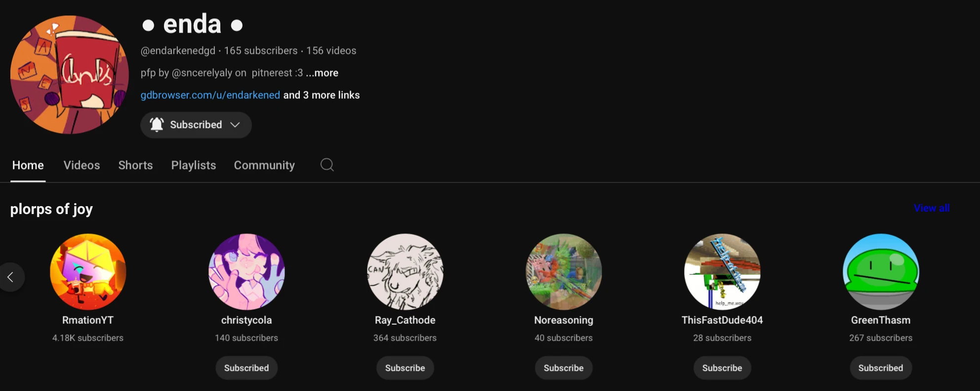The height and width of the screenshot is (391, 980).
Task: Click View all for plorps of joy
Action: click(932, 208)
